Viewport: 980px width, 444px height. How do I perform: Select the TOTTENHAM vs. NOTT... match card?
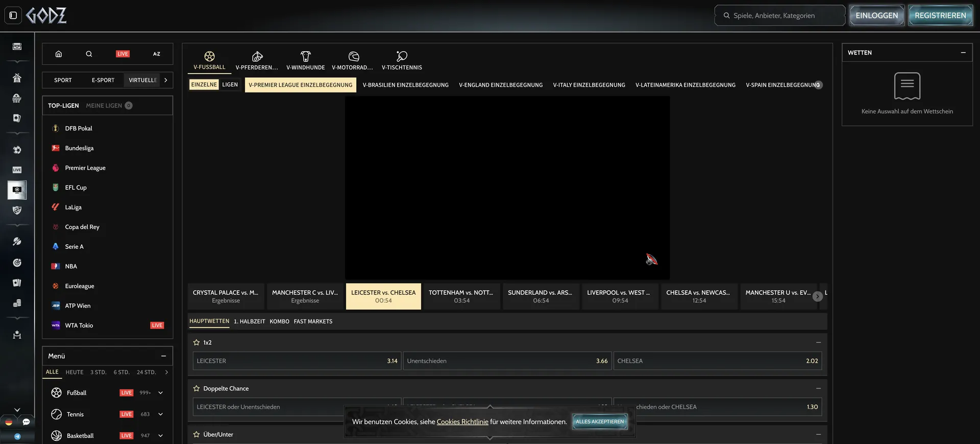coord(461,296)
